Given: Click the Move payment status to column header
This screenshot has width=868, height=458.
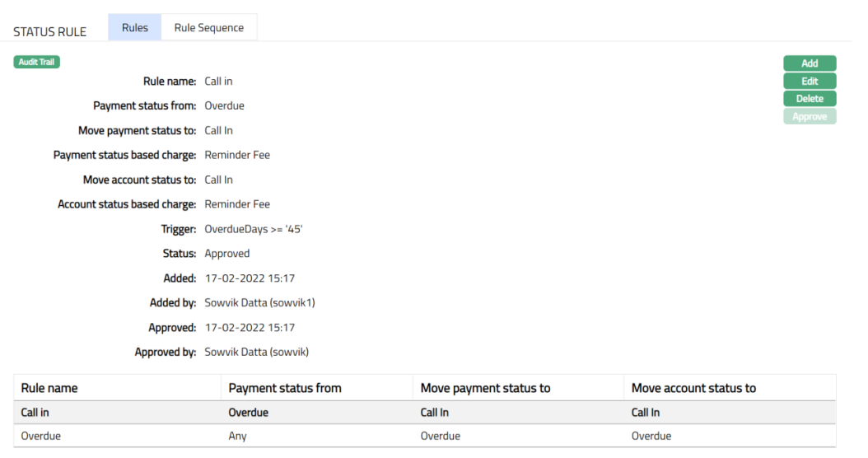Looking at the screenshot, I should 485,388.
